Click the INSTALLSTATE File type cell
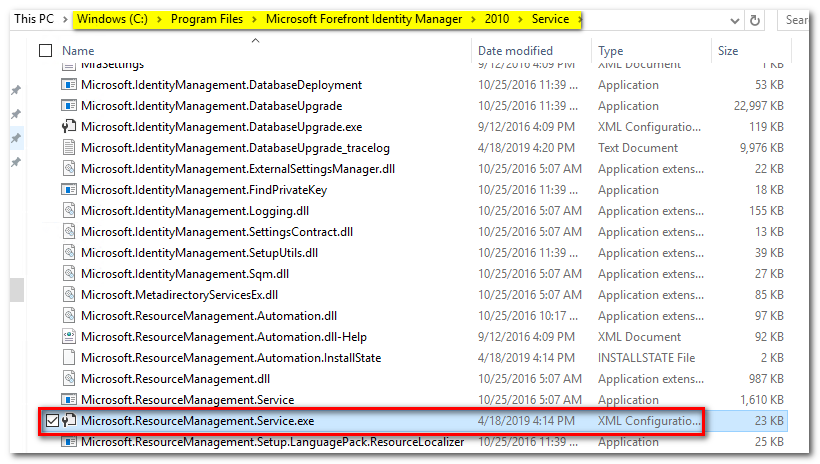820x464 pixels. click(646, 358)
